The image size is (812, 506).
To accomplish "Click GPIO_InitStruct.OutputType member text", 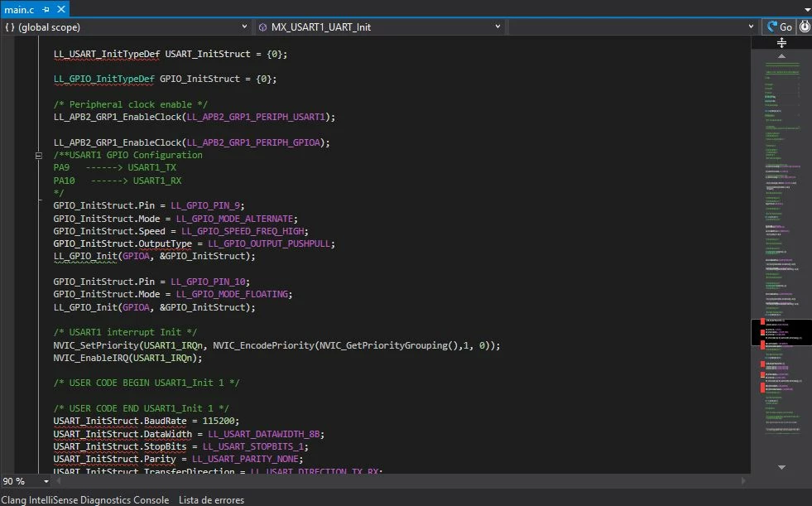I will click(x=123, y=243).
